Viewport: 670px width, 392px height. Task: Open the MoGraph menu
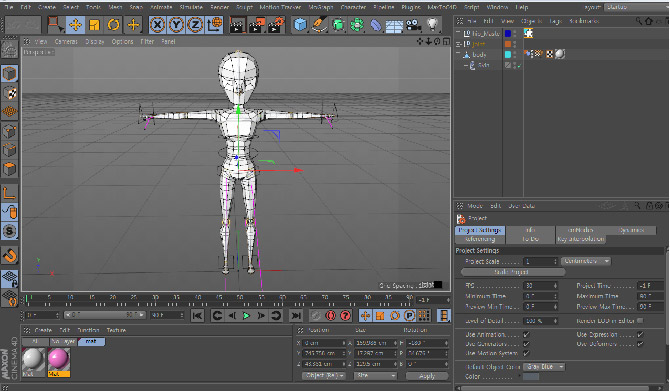(x=320, y=7)
